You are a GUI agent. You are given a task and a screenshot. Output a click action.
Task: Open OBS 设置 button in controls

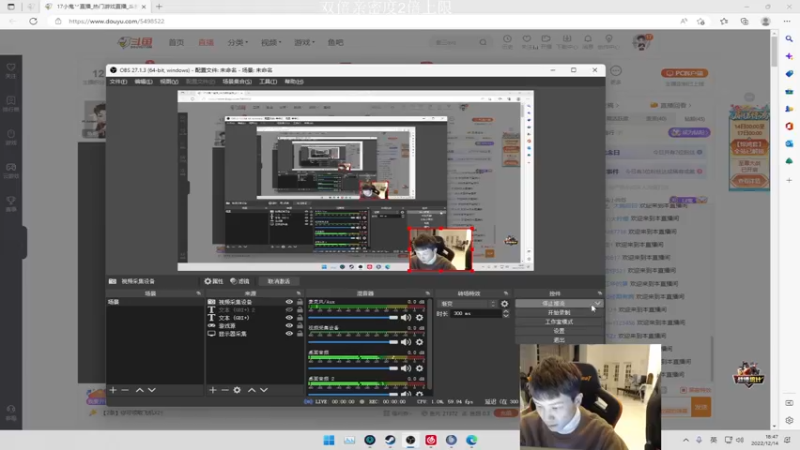[x=559, y=331]
